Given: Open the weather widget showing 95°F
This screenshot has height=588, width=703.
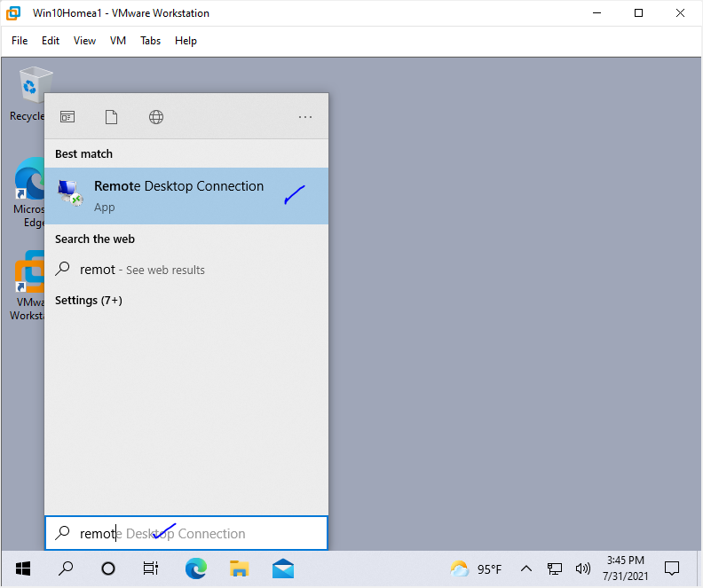Looking at the screenshot, I should (476, 569).
